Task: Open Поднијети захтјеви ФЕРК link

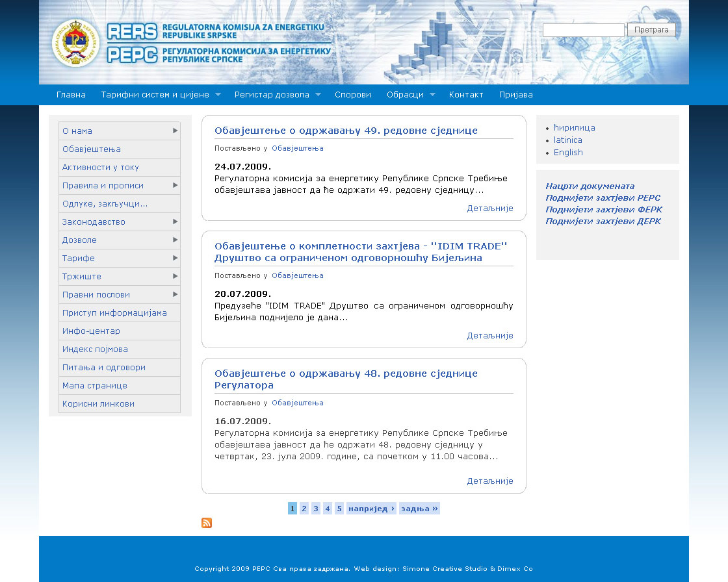Action: pos(604,209)
